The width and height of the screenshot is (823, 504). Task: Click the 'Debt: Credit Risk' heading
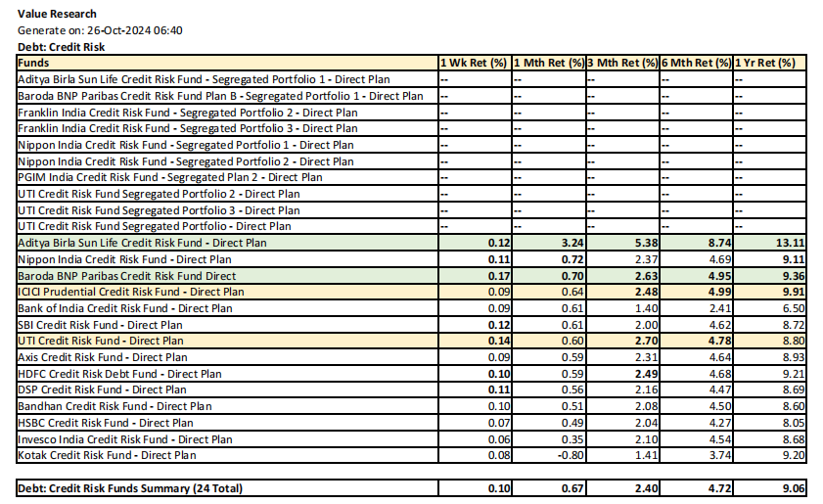click(61, 47)
